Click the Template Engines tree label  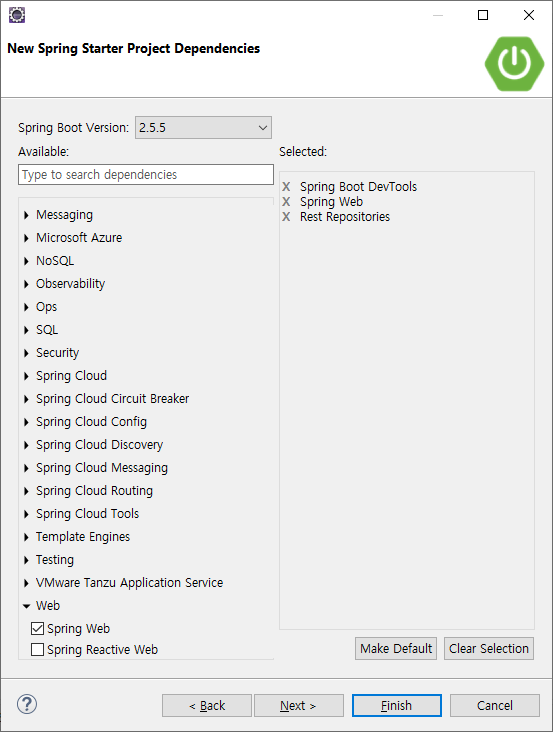coord(83,537)
